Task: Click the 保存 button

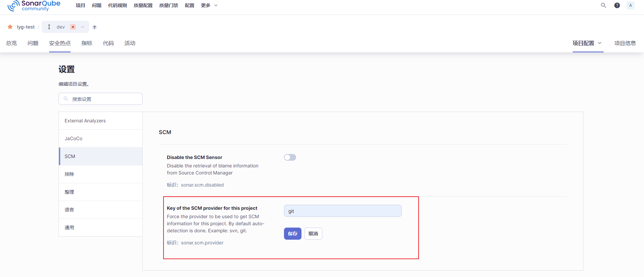Action: pyautogui.click(x=293, y=234)
